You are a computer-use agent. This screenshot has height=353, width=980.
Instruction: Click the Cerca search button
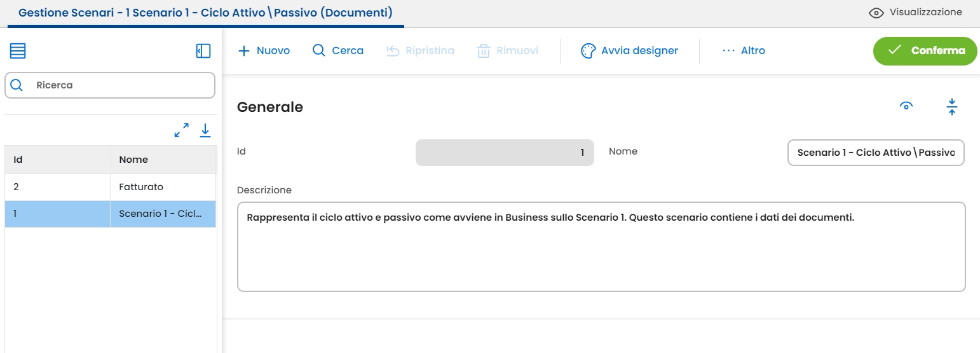coord(338,51)
